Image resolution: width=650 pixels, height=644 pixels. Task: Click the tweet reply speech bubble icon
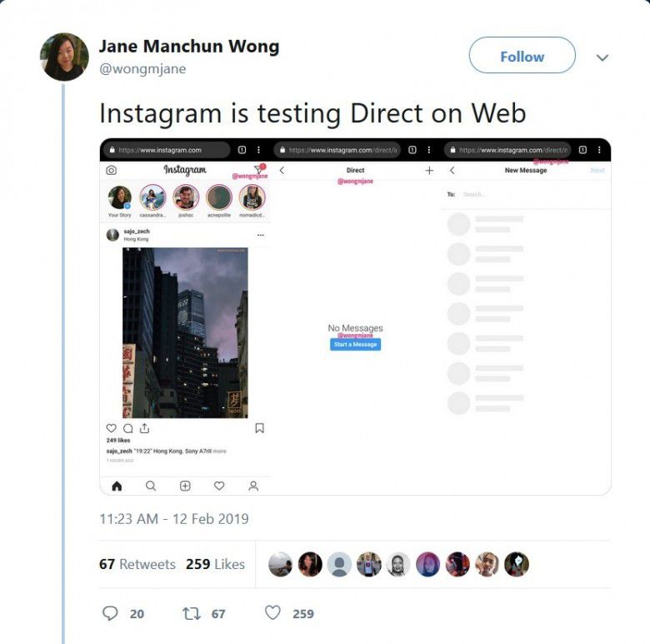coord(110,613)
